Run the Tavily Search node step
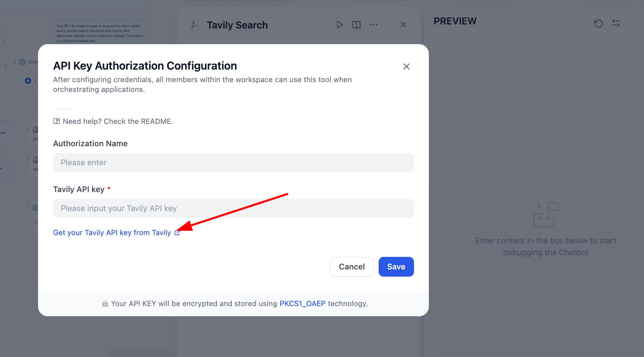Viewport: 644px width, 357px height. point(340,25)
